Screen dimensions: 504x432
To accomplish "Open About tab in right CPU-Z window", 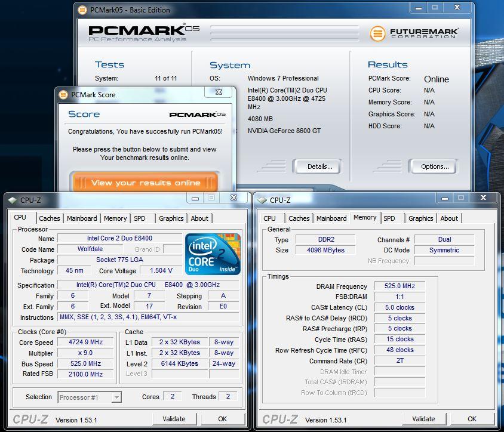I will coord(449,218).
